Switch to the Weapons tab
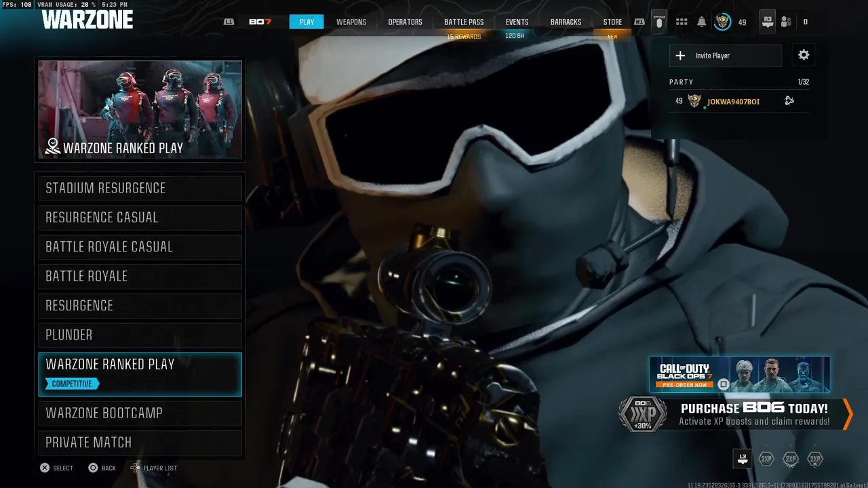Viewport: 868px width, 488px height. pos(351,22)
